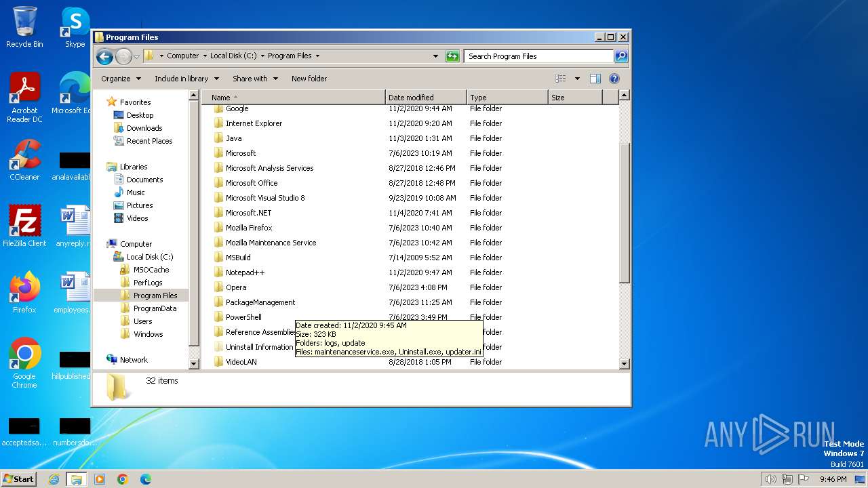
Task: Open Chrome from the taskbar
Action: [x=123, y=479]
